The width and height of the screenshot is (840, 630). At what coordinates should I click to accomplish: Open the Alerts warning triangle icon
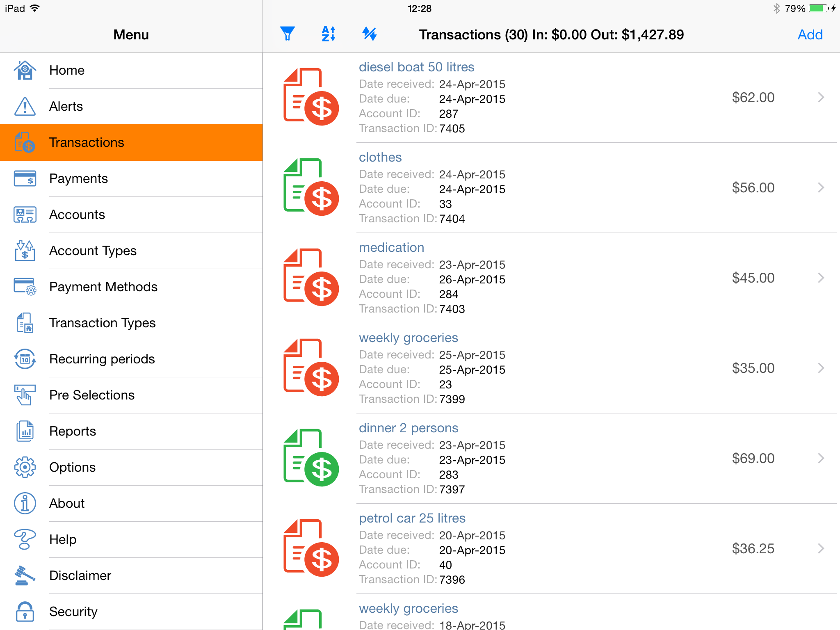(25, 106)
